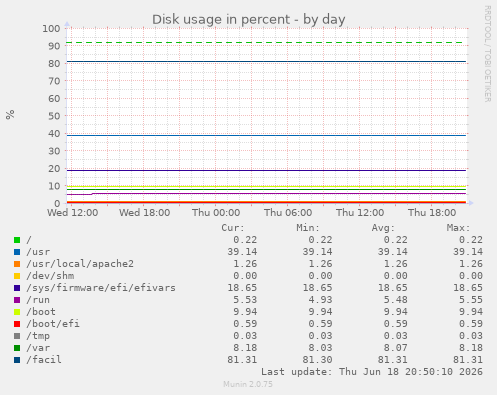Click the '/tmp' legend label
The width and height of the screenshot is (497, 395).
coord(38,336)
